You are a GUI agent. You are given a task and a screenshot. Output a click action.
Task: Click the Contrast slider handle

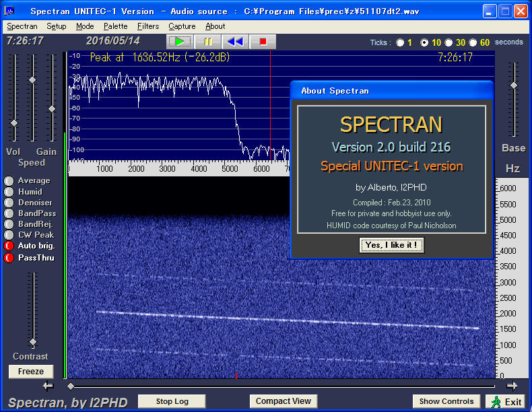[x=33, y=342]
